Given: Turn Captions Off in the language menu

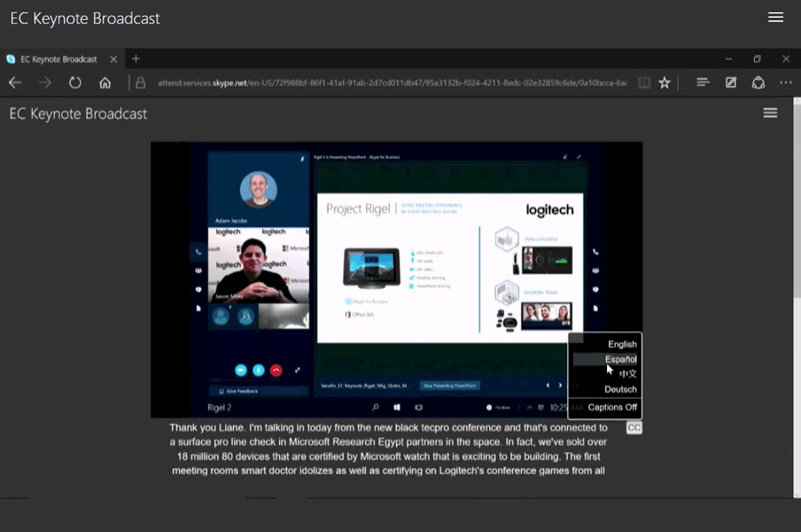Looking at the screenshot, I should [x=612, y=407].
